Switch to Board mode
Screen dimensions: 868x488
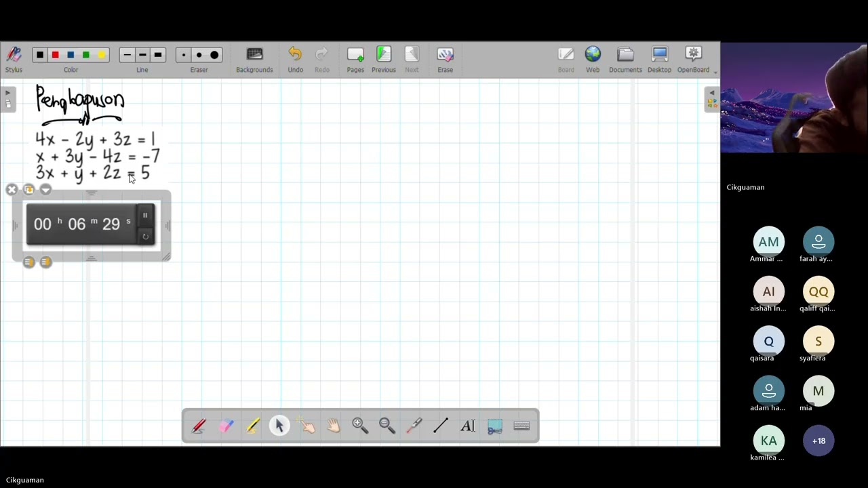tap(566, 59)
